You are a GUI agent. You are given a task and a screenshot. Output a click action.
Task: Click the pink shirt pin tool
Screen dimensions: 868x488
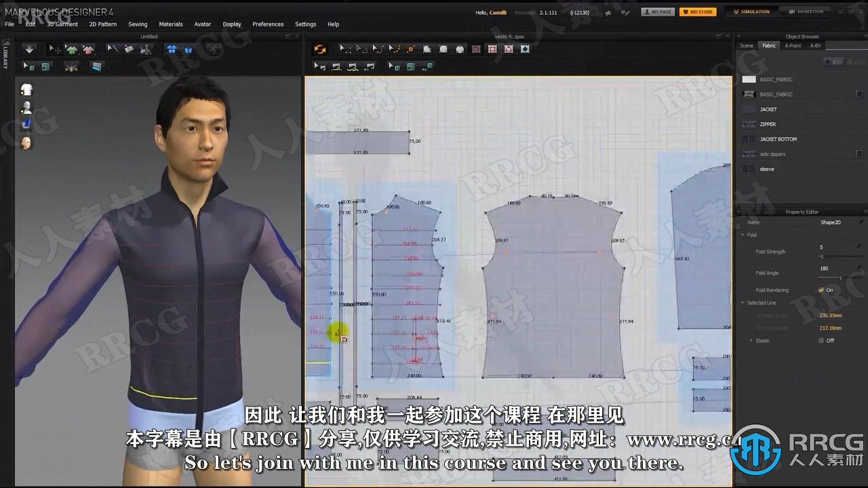click(x=88, y=49)
